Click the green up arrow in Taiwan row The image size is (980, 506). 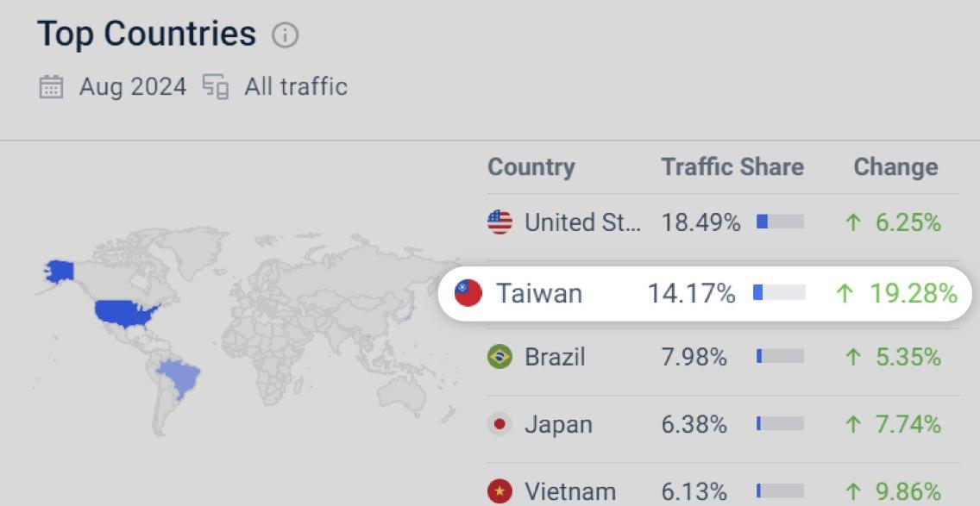click(845, 294)
